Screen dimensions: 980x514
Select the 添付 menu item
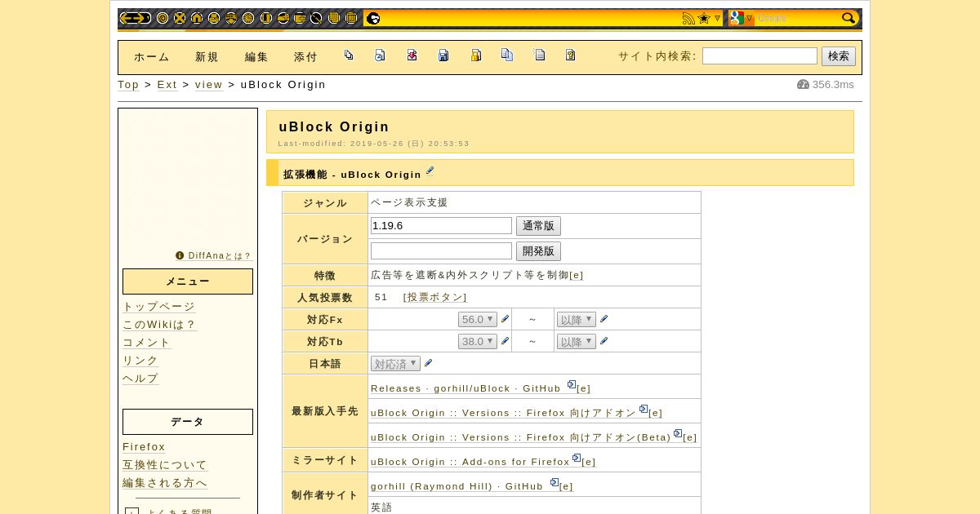[x=305, y=57]
